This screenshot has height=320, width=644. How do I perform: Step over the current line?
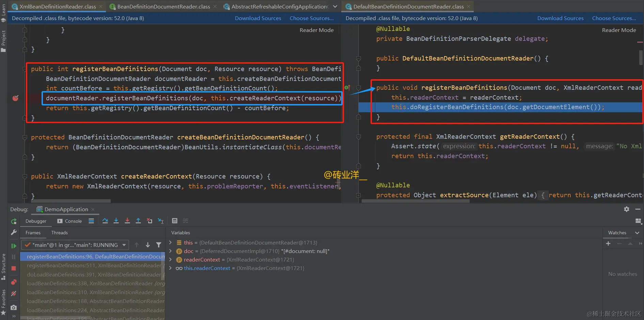(105, 221)
